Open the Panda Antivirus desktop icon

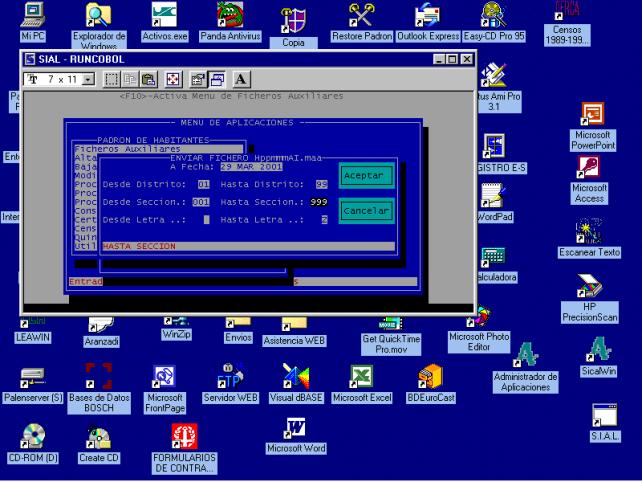pos(230,23)
